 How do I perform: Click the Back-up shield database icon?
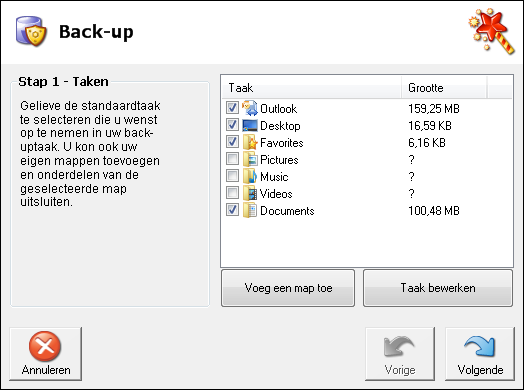click(x=31, y=31)
